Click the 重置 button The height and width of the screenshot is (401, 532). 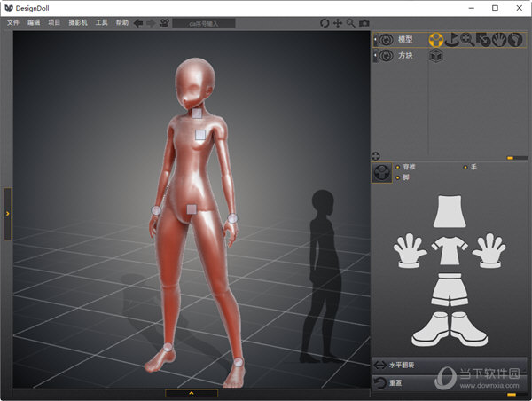450,383
